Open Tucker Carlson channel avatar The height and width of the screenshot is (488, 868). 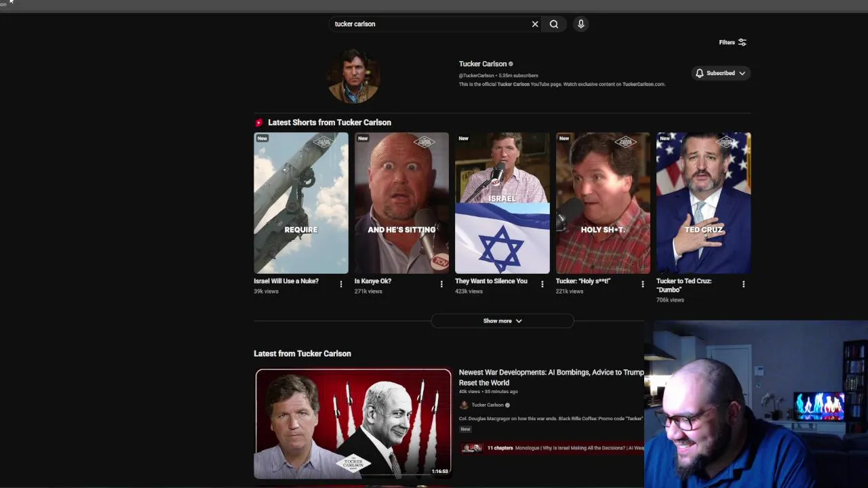pos(353,76)
